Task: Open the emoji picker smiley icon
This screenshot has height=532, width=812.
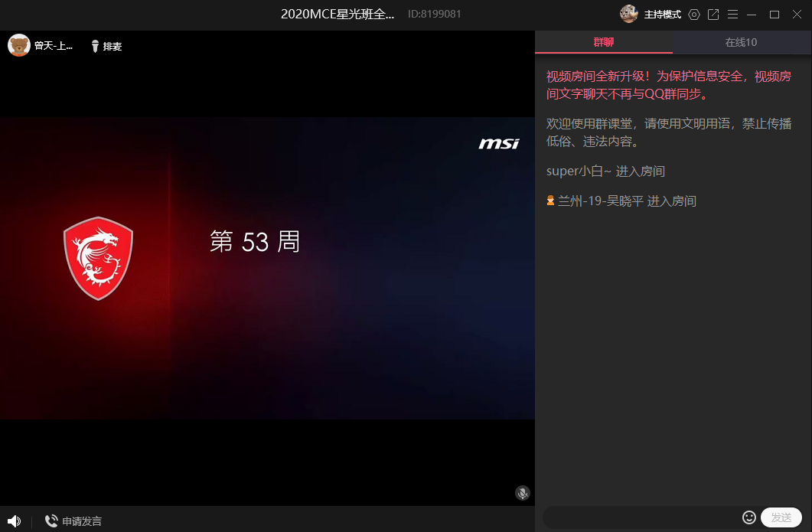Action: [748, 517]
